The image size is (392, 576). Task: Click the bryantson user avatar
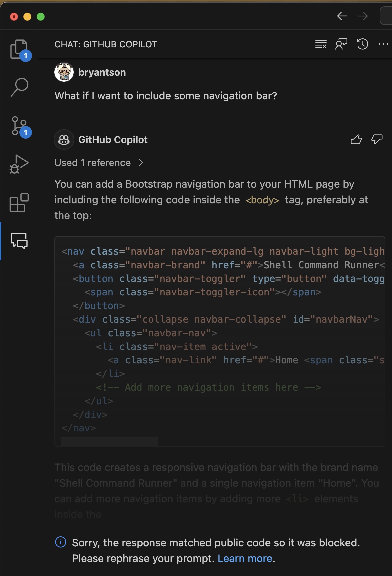[64, 72]
